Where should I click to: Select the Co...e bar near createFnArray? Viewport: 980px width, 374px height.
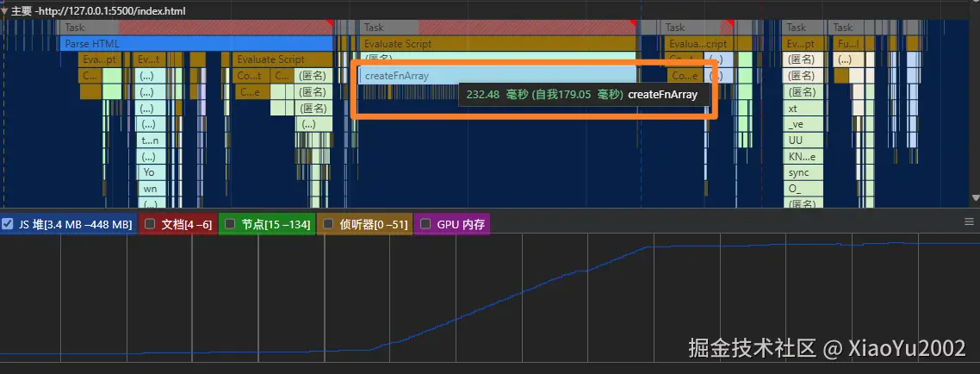pyautogui.click(x=685, y=76)
